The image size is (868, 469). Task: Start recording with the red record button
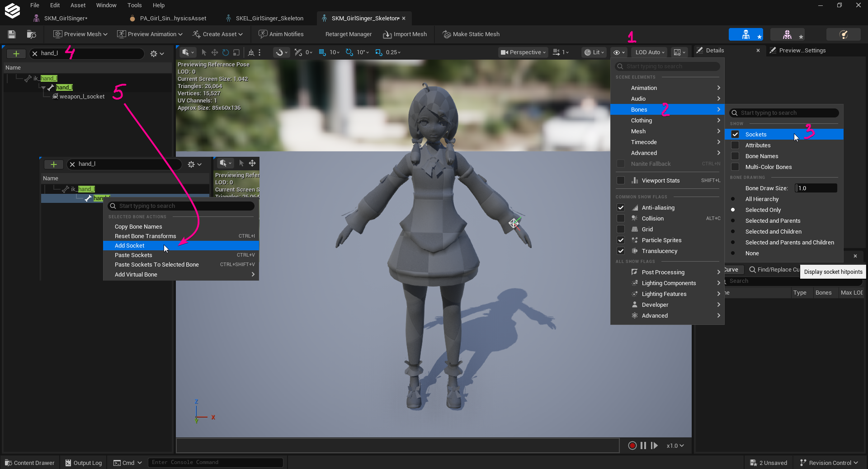pyautogui.click(x=632, y=446)
